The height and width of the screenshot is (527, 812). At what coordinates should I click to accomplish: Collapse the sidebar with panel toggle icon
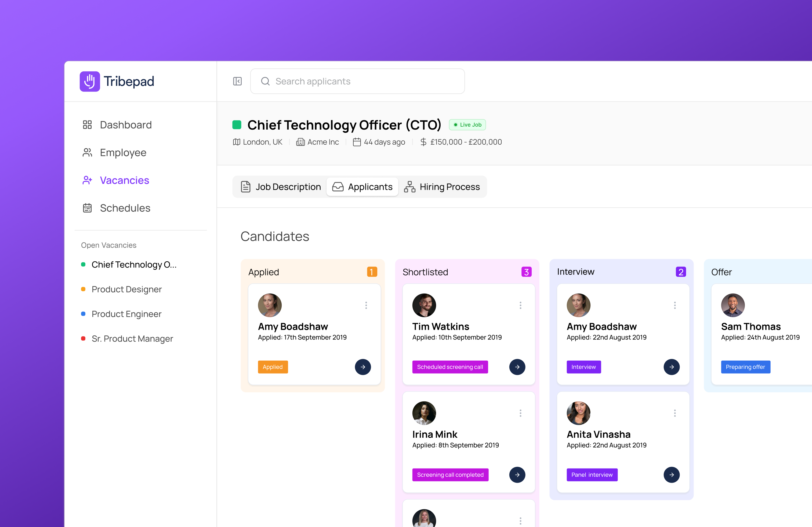[x=237, y=81]
